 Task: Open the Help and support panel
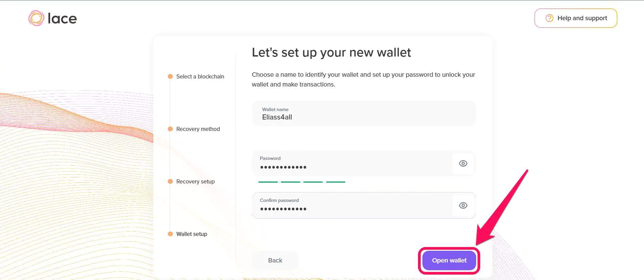pos(576,18)
